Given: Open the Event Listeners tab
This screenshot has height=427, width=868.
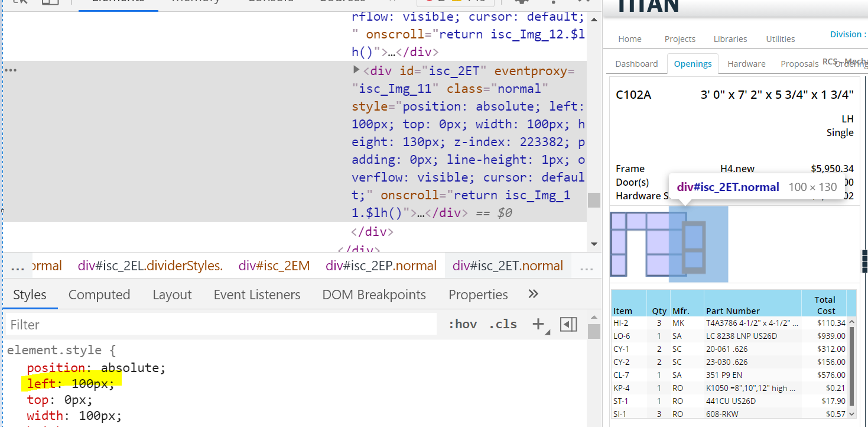Looking at the screenshot, I should (256, 295).
